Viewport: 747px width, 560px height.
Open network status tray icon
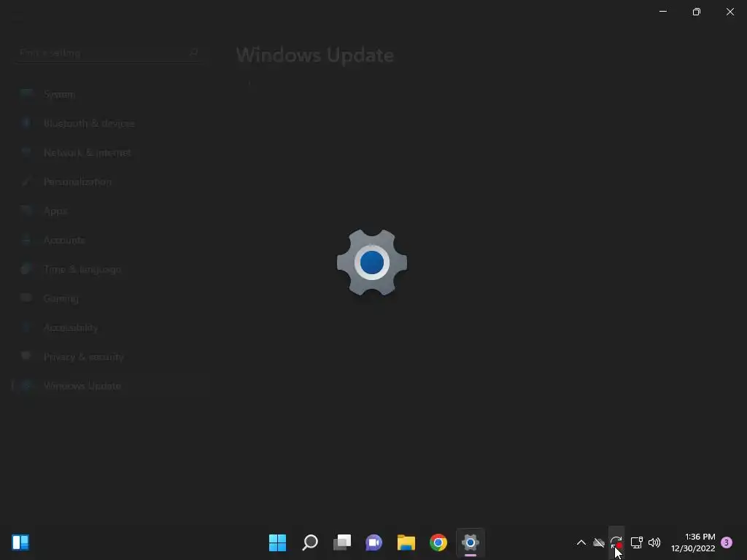pos(636,542)
